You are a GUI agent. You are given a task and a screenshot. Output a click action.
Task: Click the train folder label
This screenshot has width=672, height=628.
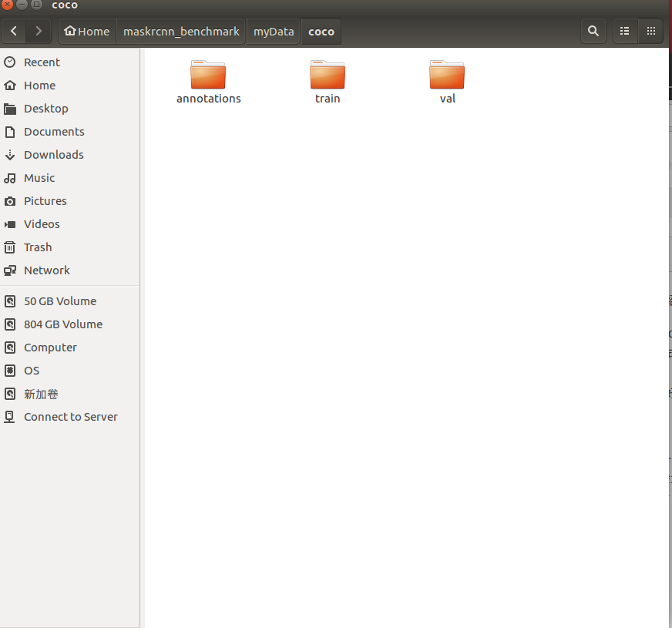click(x=328, y=99)
